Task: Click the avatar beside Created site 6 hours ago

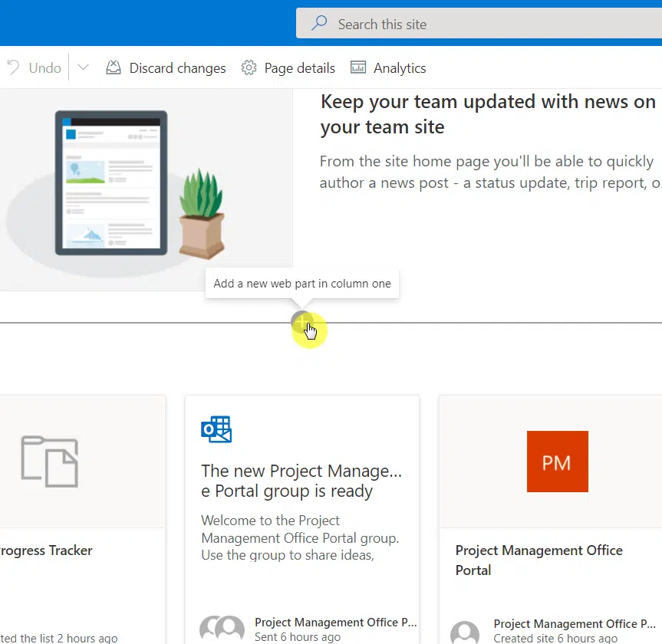Action: [x=465, y=632]
